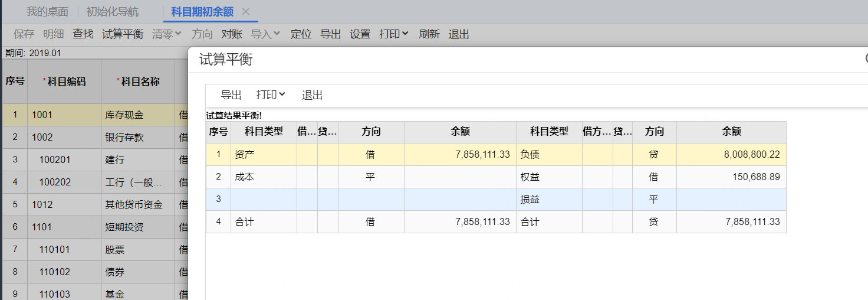The image size is (868, 300).
Task: Select the 负债 cell in the trial balance
Action: pyautogui.click(x=549, y=155)
